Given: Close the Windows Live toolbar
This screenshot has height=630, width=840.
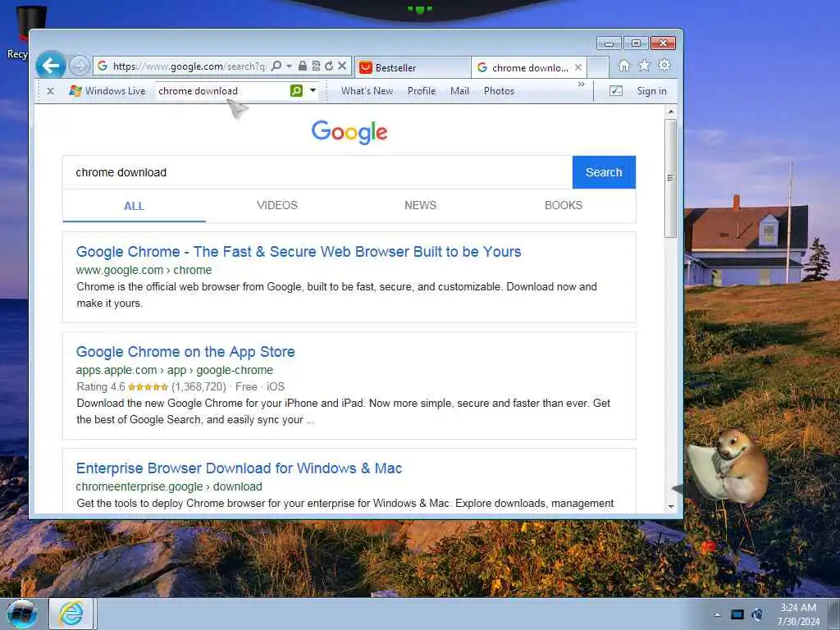Looking at the screenshot, I should pyautogui.click(x=50, y=91).
